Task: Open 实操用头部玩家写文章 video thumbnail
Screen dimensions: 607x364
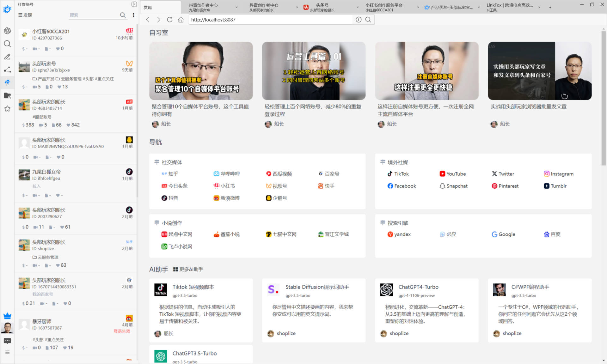Action: pyautogui.click(x=540, y=71)
